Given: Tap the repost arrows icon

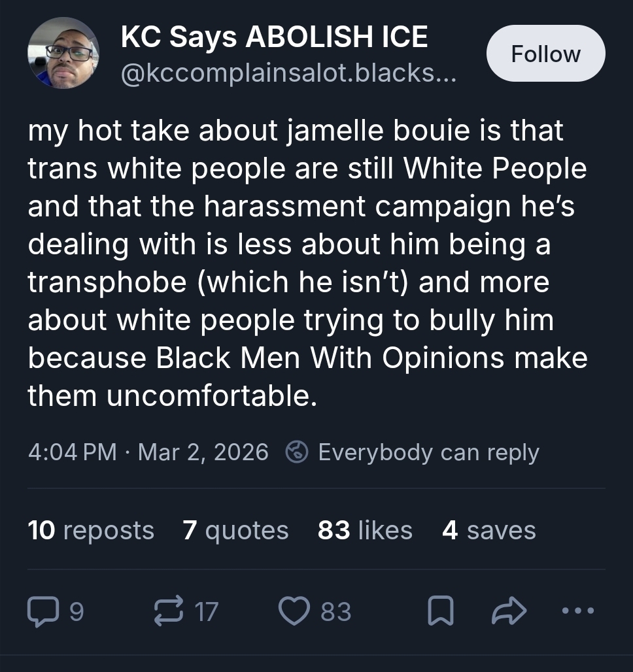Looking at the screenshot, I should pyautogui.click(x=167, y=612).
